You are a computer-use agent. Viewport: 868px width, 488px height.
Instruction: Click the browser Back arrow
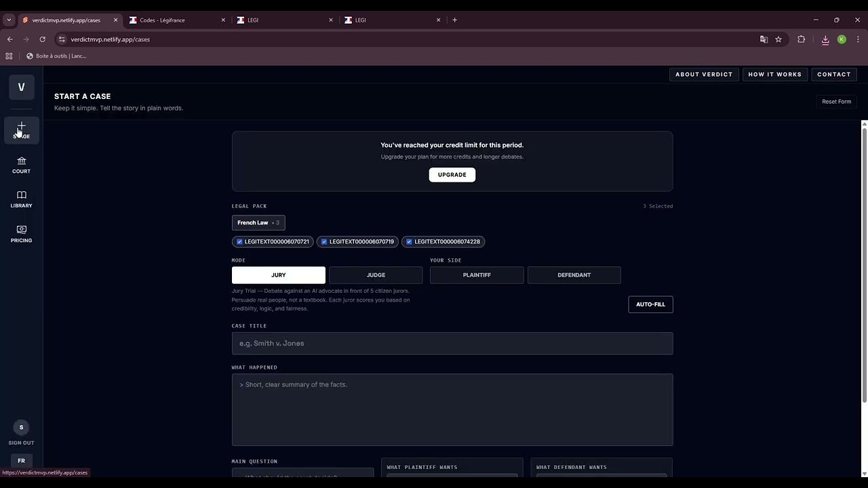click(x=9, y=39)
